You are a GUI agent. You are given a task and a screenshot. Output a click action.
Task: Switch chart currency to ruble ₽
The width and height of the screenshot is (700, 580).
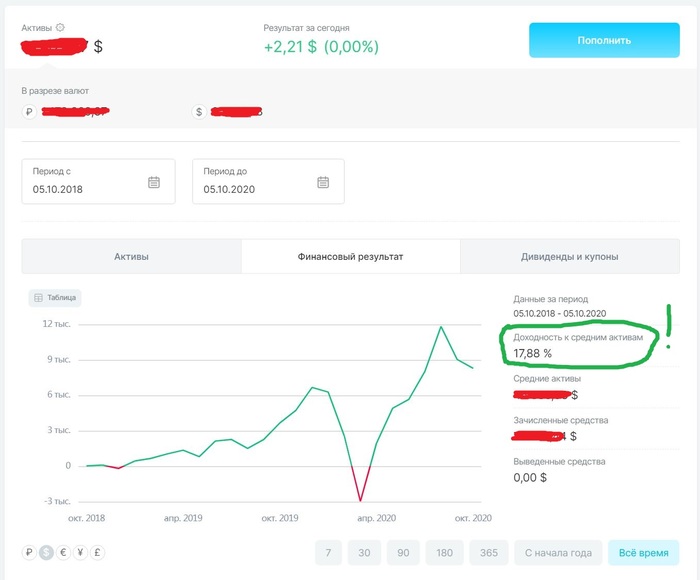click(29, 552)
